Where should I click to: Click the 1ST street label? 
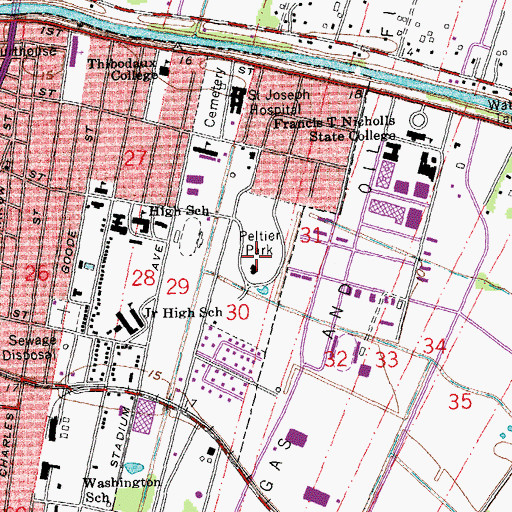click(x=52, y=32)
